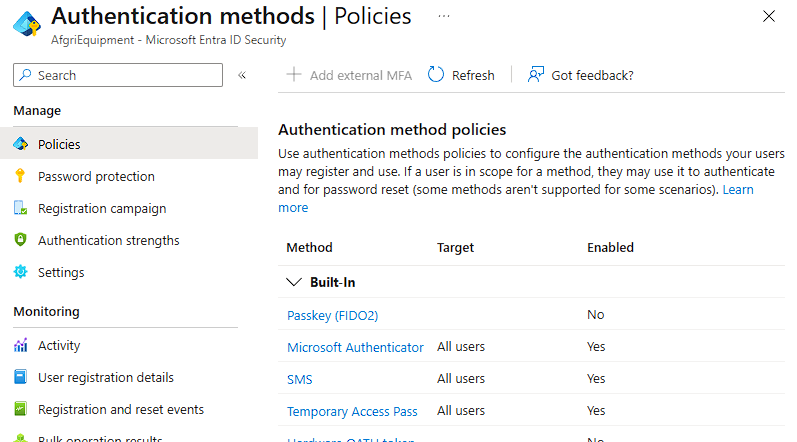Viewport: 797px width, 442px height.
Task: Open Registration and reset events page
Action: point(121,410)
